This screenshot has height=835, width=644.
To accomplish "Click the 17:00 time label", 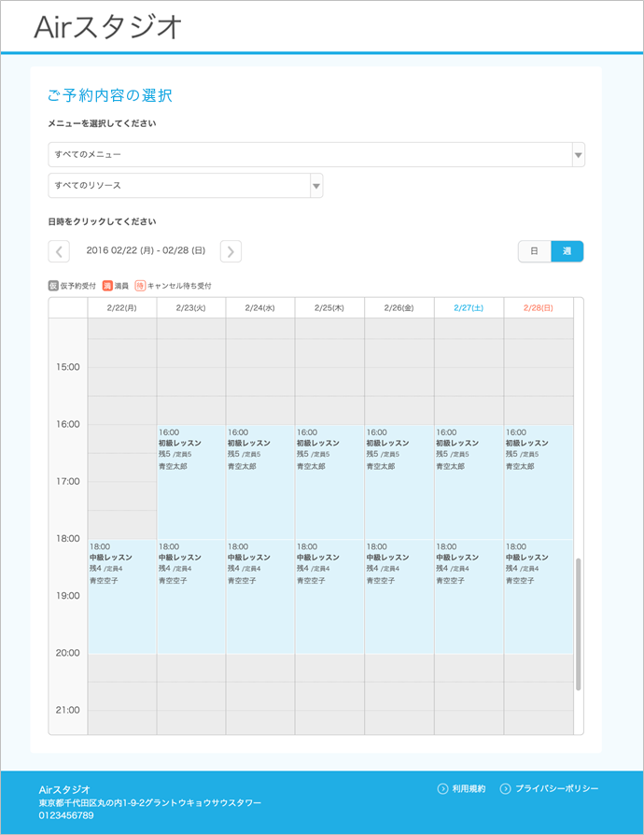I will [x=67, y=481].
